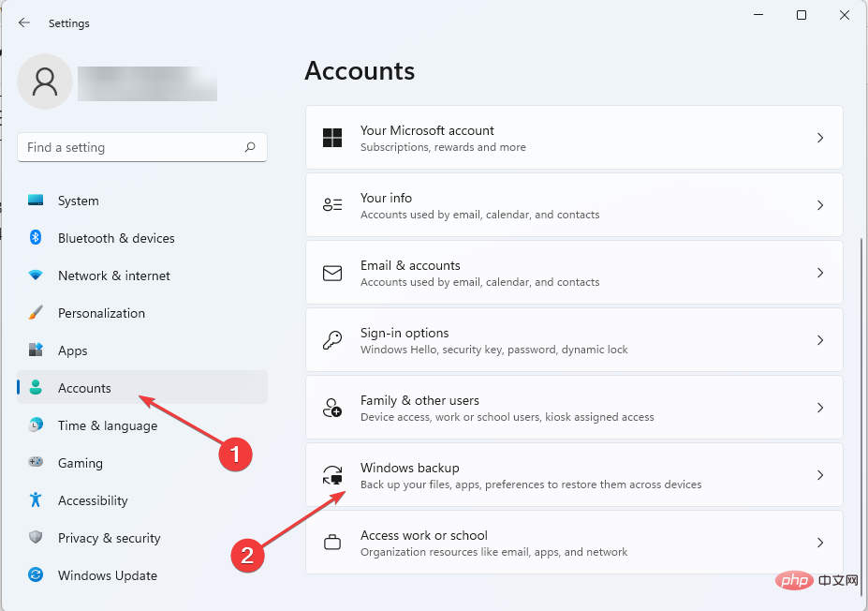Screen dimensions: 868x611
Task: Expand the Your info chevron
Action: pyautogui.click(x=820, y=205)
